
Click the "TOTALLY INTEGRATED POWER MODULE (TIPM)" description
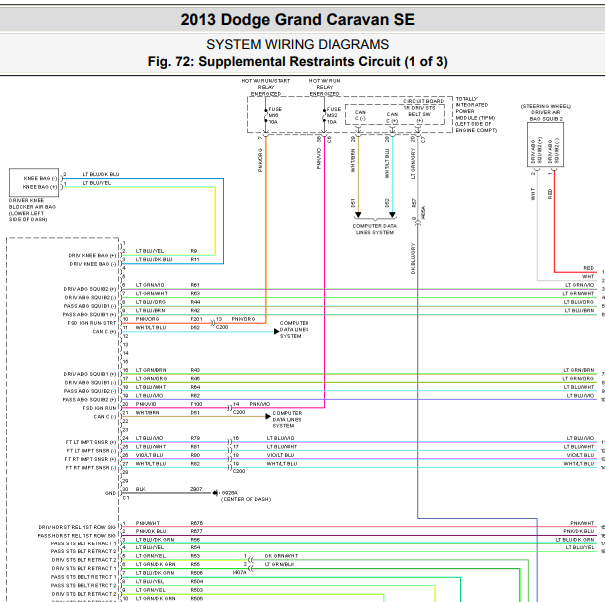pos(476,115)
